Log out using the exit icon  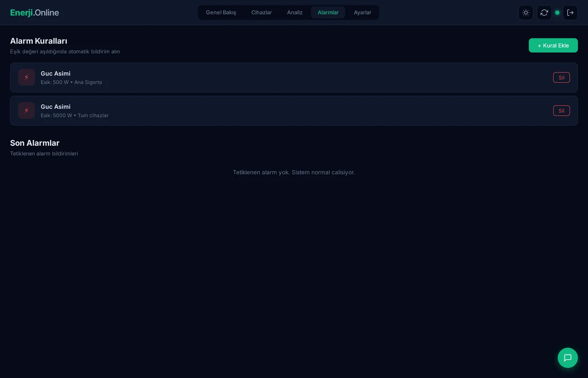coord(570,12)
